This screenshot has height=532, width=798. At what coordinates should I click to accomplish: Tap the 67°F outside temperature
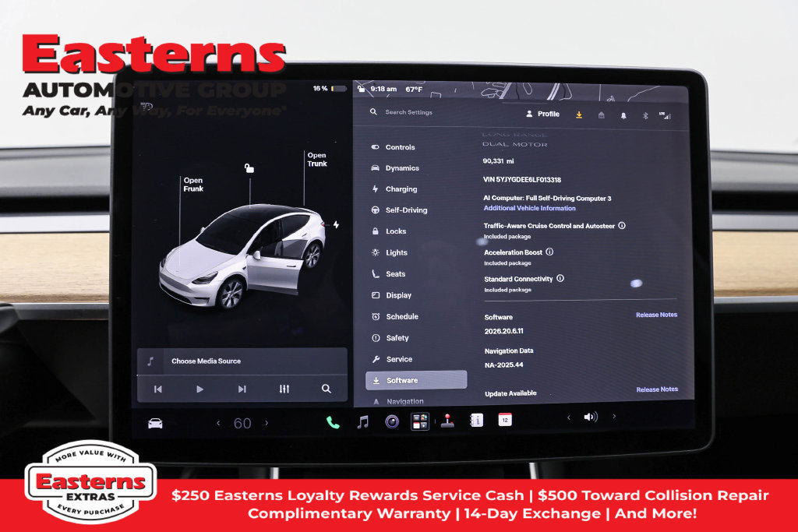414,89
